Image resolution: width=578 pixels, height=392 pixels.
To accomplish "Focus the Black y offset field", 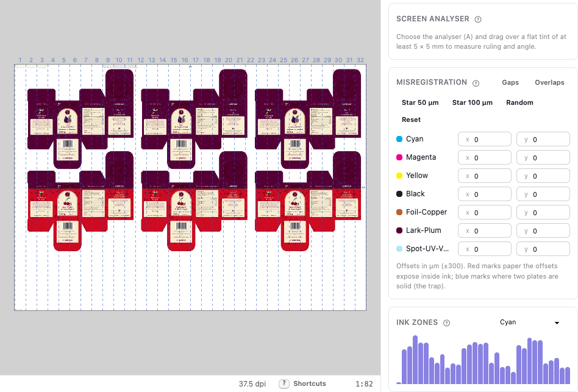I will tap(543, 194).
